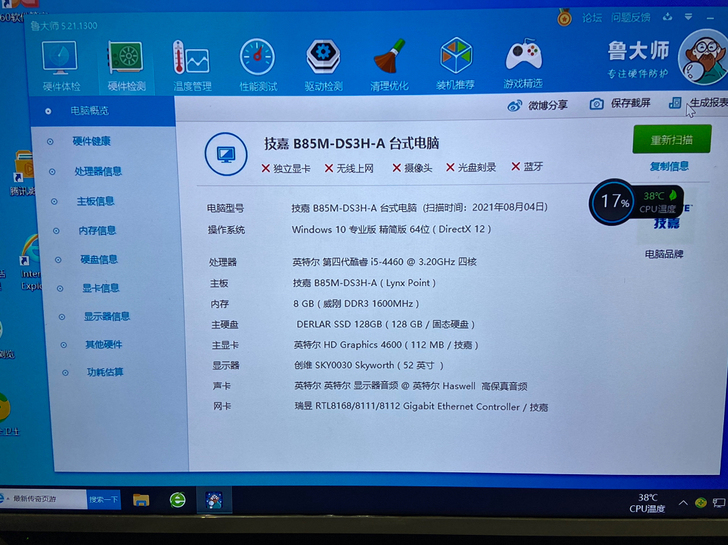This screenshot has width=728, height=545.
Task: Click 保存截屏 to save screenshot
Action: [620, 104]
